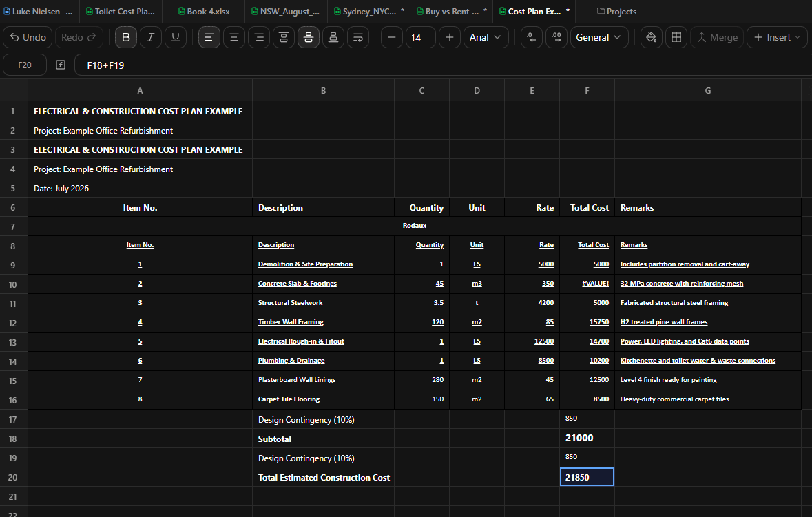This screenshot has width=812, height=517.
Task: Select column B header
Action: point(323,91)
